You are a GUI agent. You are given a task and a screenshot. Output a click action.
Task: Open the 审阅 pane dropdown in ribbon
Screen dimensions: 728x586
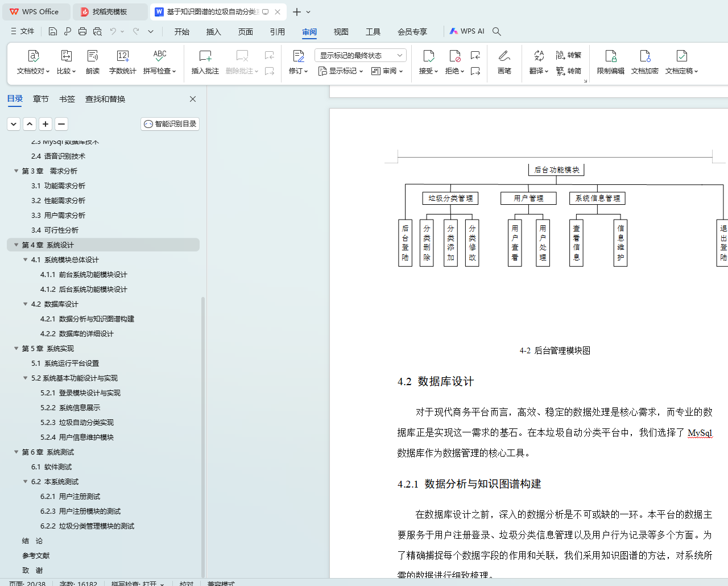pyautogui.click(x=387, y=71)
